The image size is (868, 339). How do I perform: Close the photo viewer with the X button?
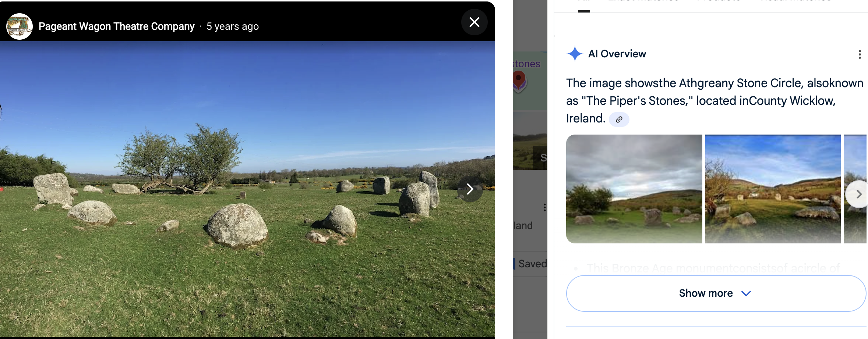click(x=474, y=22)
